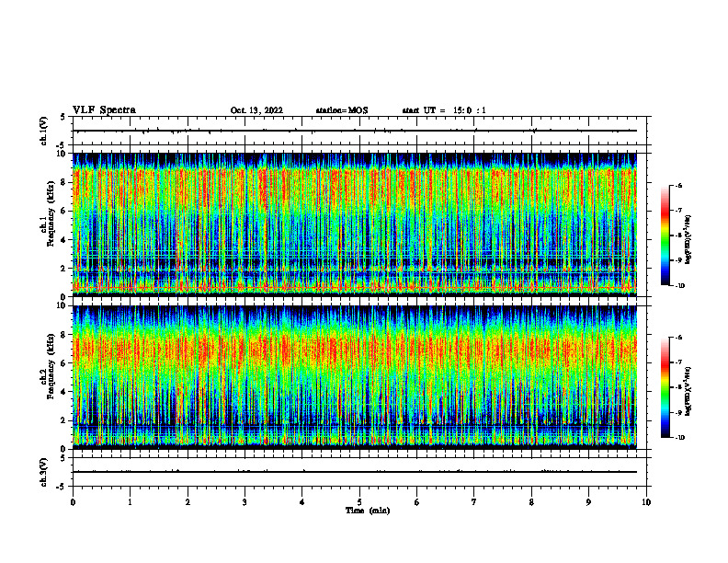
Task: Click inside the ch.2 spectrogram panel
Action: coord(355,377)
